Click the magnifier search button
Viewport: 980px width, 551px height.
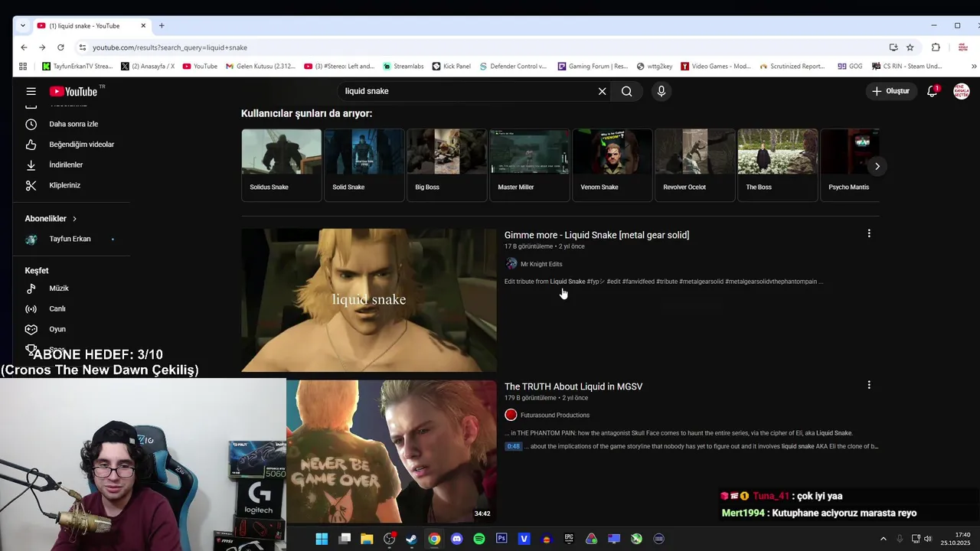[627, 91]
